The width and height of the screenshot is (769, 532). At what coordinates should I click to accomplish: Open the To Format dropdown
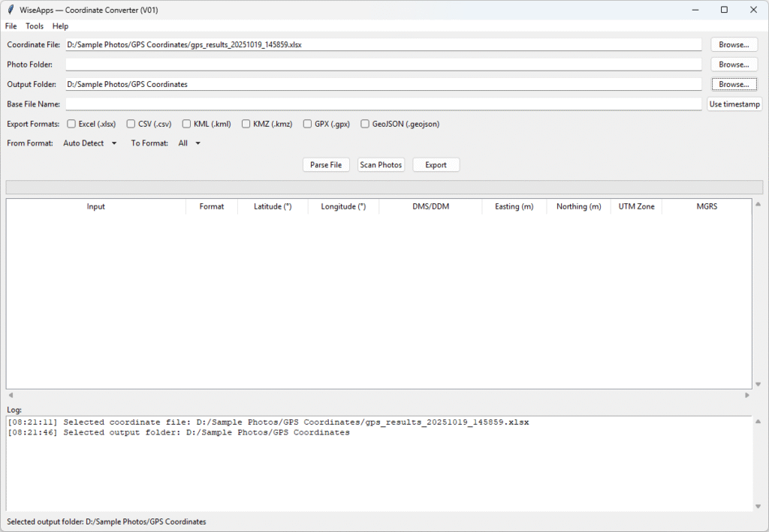pyautogui.click(x=189, y=143)
